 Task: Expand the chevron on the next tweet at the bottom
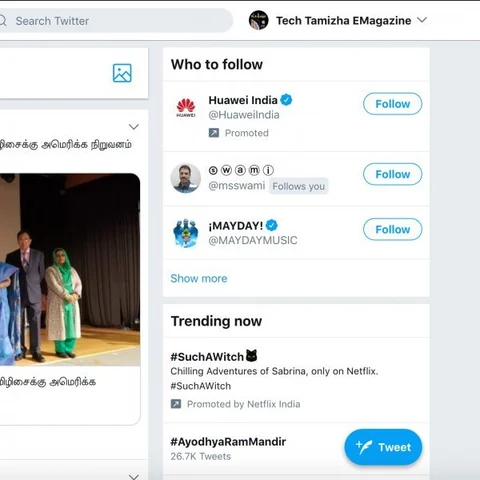pyautogui.click(x=134, y=477)
